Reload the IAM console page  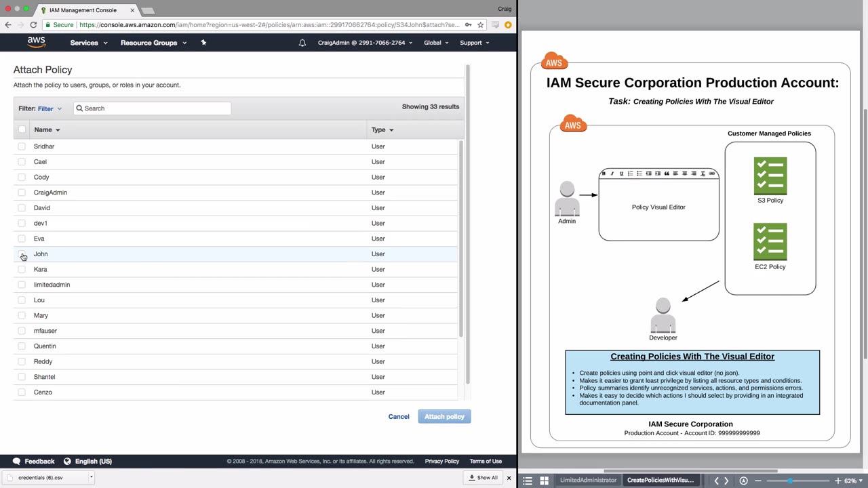point(33,25)
